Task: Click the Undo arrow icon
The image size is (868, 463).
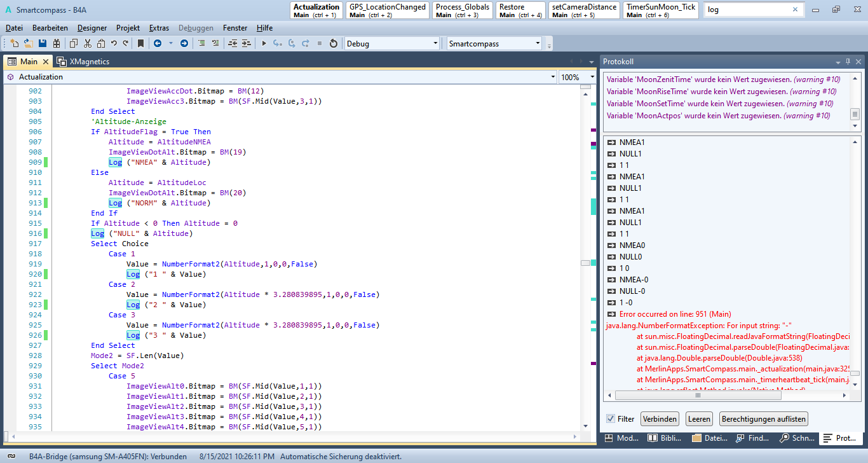Action: (x=114, y=43)
